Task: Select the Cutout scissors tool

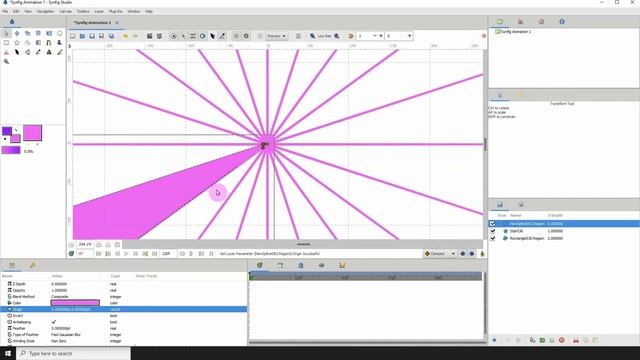Action: 6,52
